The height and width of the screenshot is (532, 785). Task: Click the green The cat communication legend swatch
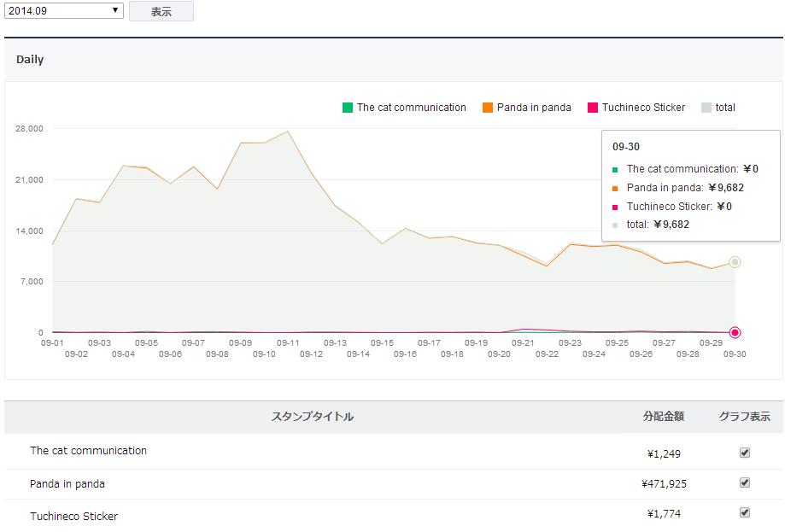pyautogui.click(x=348, y=108)
